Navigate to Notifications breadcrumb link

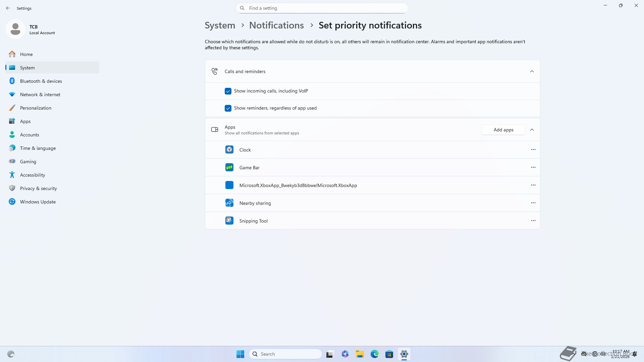pos(276,25)
